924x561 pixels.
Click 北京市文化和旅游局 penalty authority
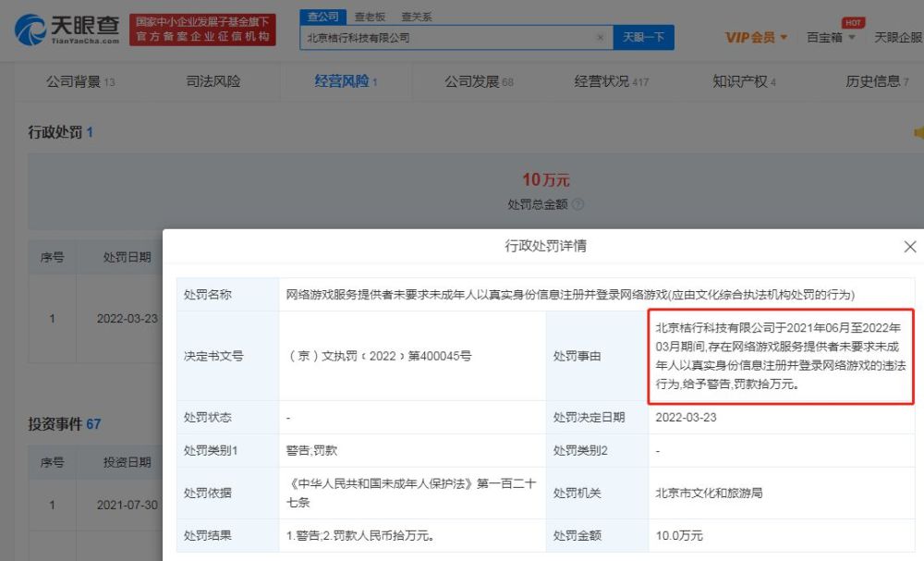[709, 493]
